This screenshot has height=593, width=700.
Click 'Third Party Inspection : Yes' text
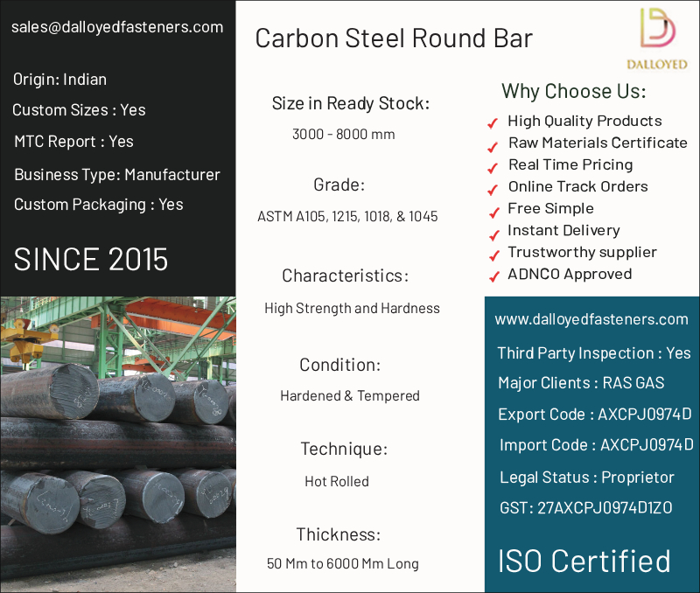tap(594, 353)
